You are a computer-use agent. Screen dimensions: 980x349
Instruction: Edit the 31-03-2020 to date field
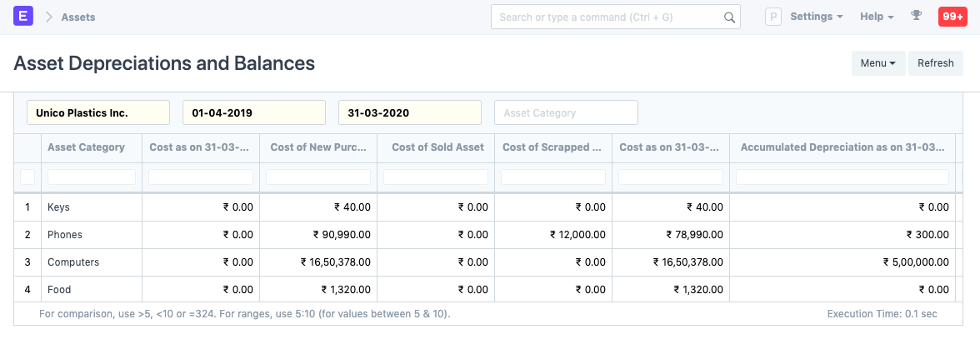(409, 112)
